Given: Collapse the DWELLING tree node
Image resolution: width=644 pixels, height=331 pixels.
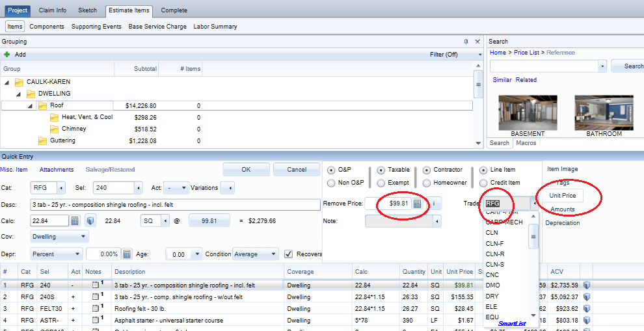Looking at the screenshot, I should (18, 94).
